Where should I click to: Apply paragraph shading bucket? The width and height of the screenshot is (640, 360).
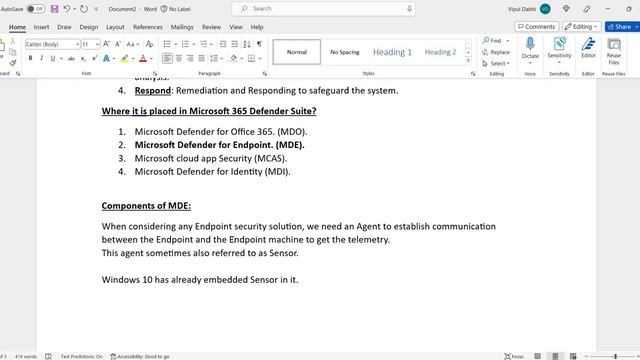pos(233,58)
